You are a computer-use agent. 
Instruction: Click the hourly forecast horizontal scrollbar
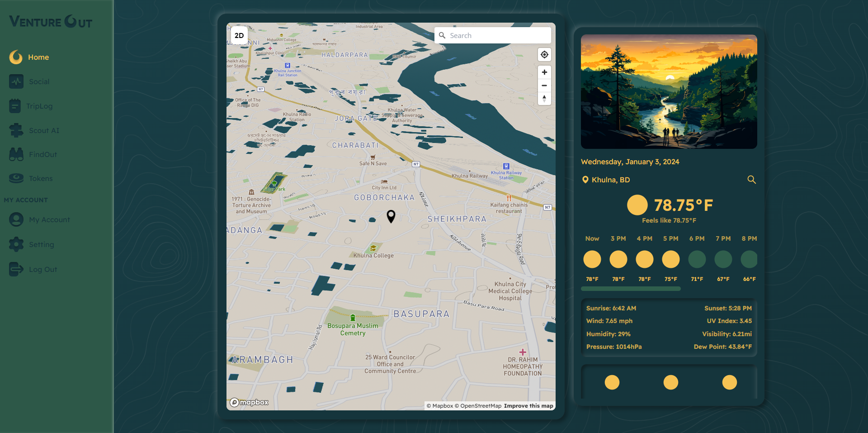(x=631, y=289)
